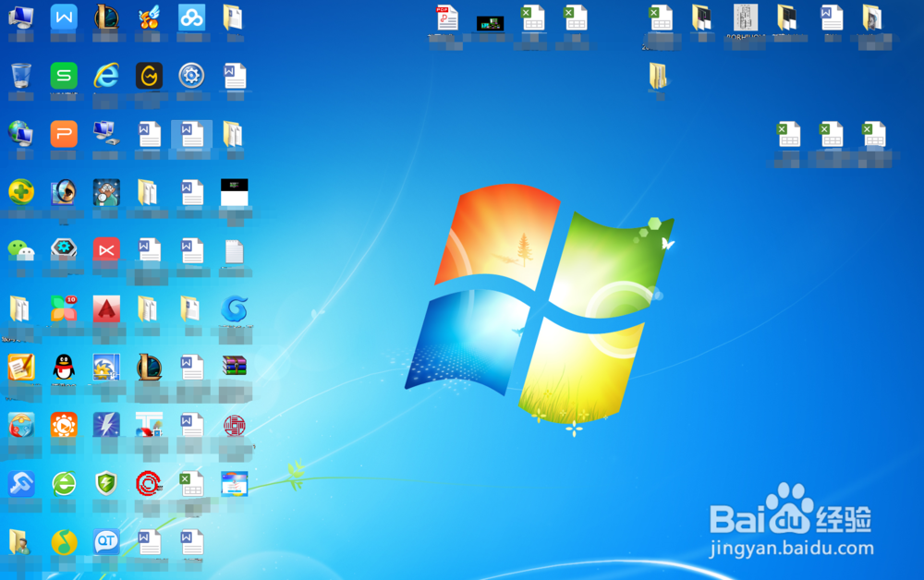The image size is (924, 580).
Task: Open the WeChat desktop icon
Action: tap(20, 251)
